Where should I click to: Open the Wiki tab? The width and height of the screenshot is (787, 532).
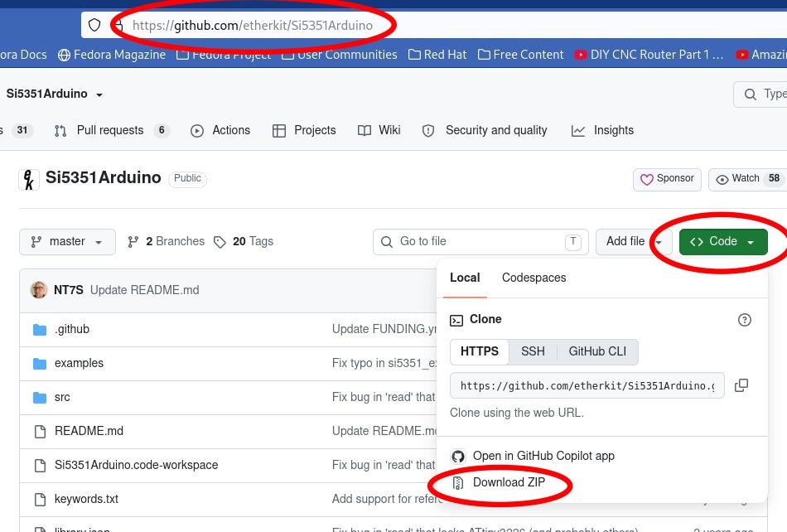[x=379, y=130]
